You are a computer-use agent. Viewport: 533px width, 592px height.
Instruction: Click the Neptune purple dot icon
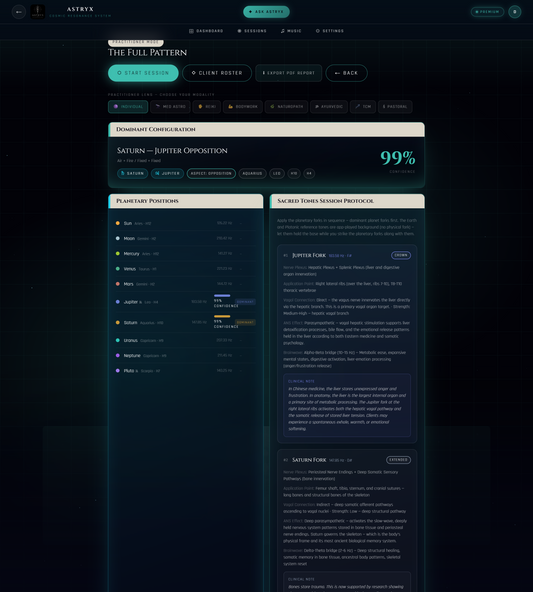pyautogui.click(x=118, y=355)
